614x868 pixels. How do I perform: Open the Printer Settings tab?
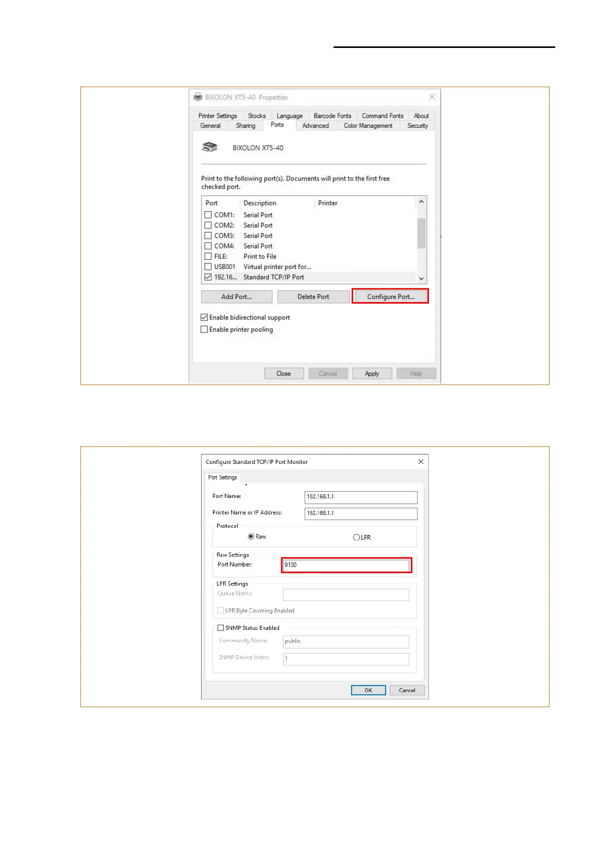coord(218,116)
